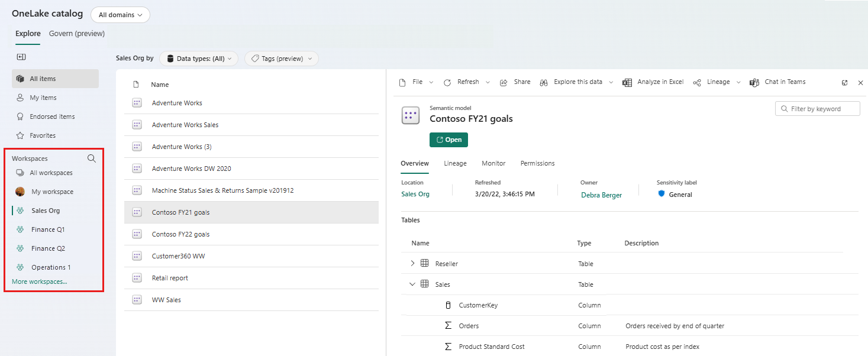868x356 pixels.
Task: Open the Permissions tab
Action: [x=537, y=163]
